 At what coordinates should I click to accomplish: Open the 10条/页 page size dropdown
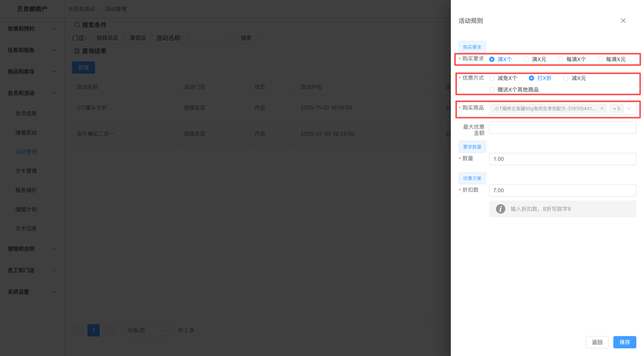pyautogui.click(x=147, y=330)
